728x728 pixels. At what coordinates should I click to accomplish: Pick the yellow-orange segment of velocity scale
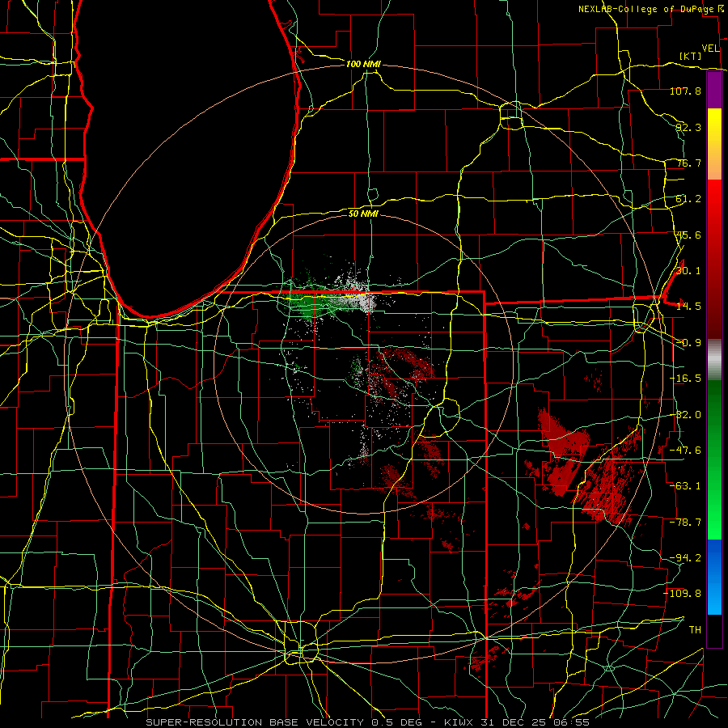click(714, 144)
